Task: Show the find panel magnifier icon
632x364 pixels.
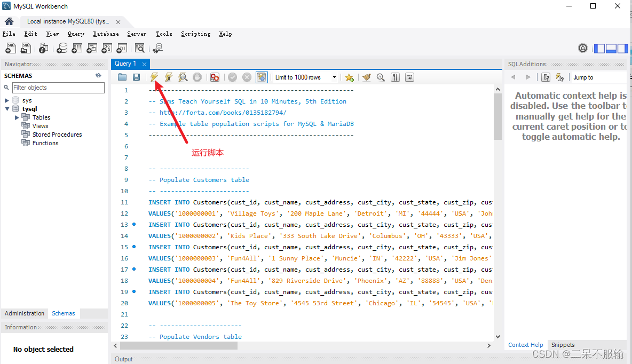Action: [x=381, y=77]
